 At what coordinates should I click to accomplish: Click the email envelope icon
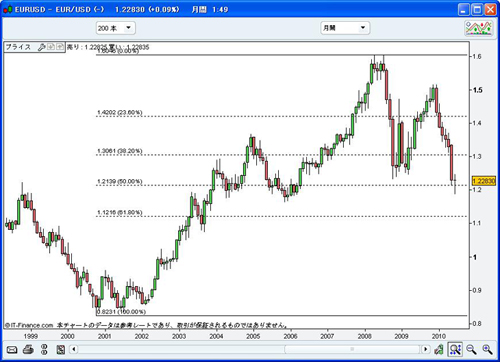(12, 350)
